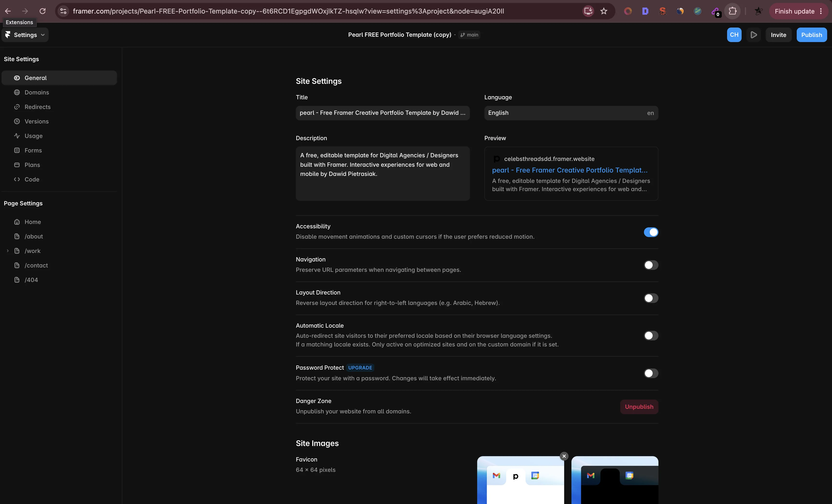This screenshot has width=832, height=504.
Task: Click the browser forward arrow
Action: coord(25,11)
